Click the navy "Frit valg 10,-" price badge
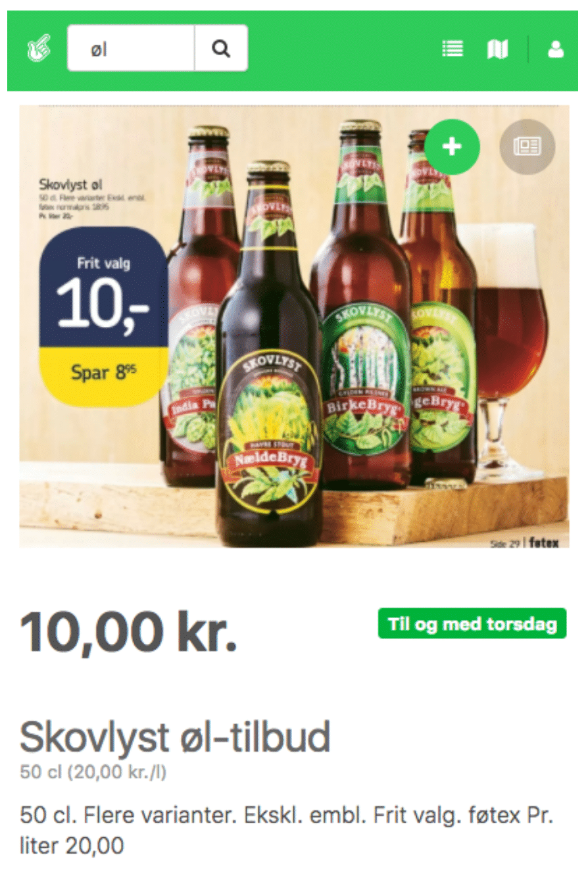 tap(103, 287)
